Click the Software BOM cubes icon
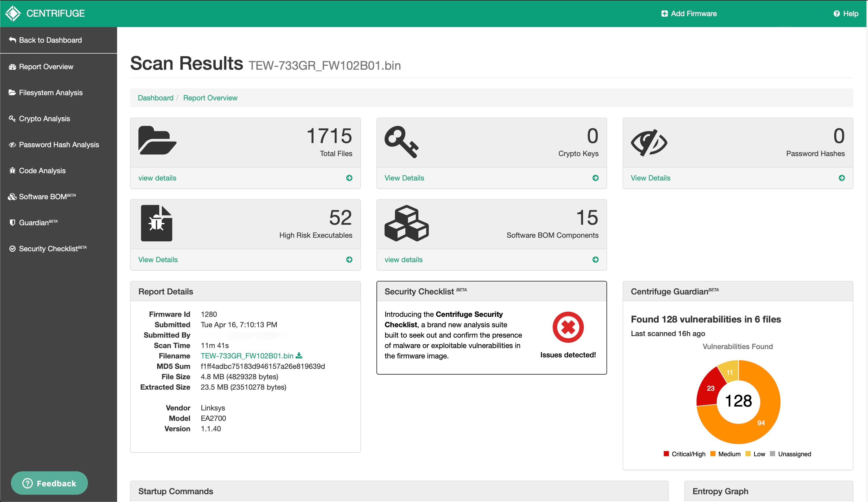Screen dimensions: 868x502 click(x=406, y=223)
